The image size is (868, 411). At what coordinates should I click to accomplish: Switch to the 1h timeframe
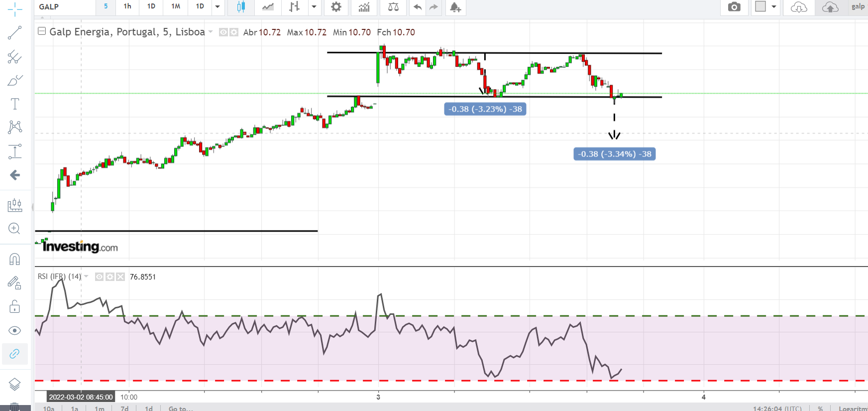pos(127,6)
